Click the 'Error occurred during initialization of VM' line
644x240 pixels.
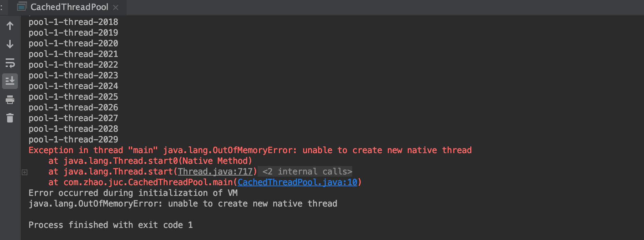[x=133, y=193]
